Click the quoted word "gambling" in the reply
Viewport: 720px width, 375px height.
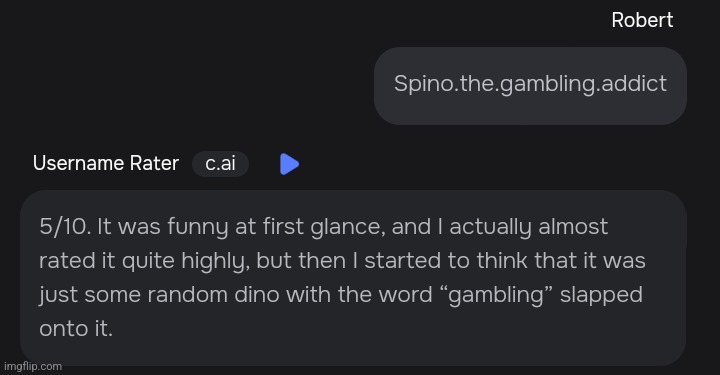click(x=496, y=295)
